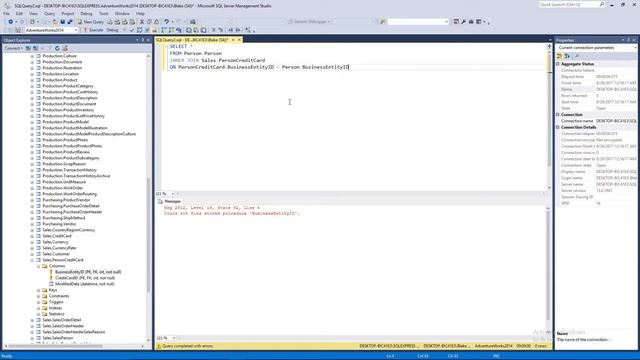Click the Save disk icon
Screen dimensions: 640x360
62,22
